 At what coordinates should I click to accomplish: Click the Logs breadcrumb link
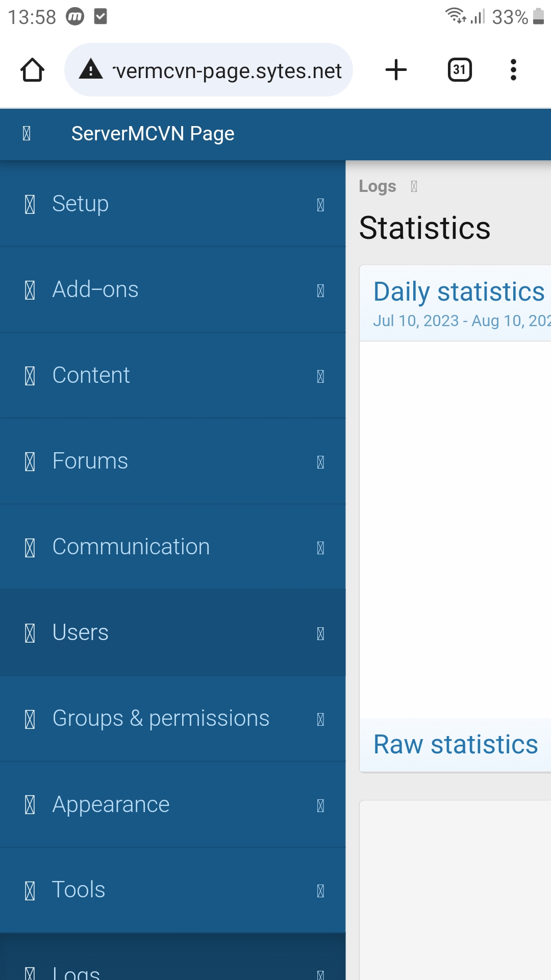click(377, 186)
